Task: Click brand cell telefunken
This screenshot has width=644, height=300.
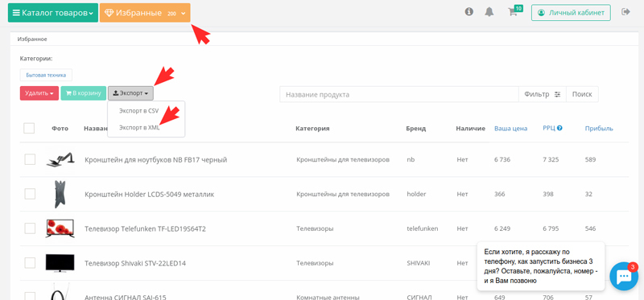Action: tap(422, 228)
